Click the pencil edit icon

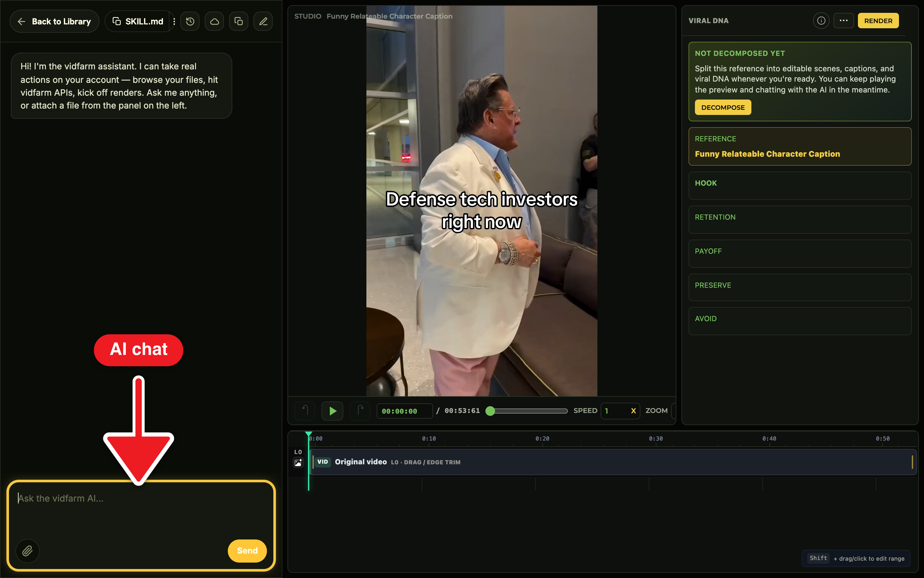click(x=263, y=22)
